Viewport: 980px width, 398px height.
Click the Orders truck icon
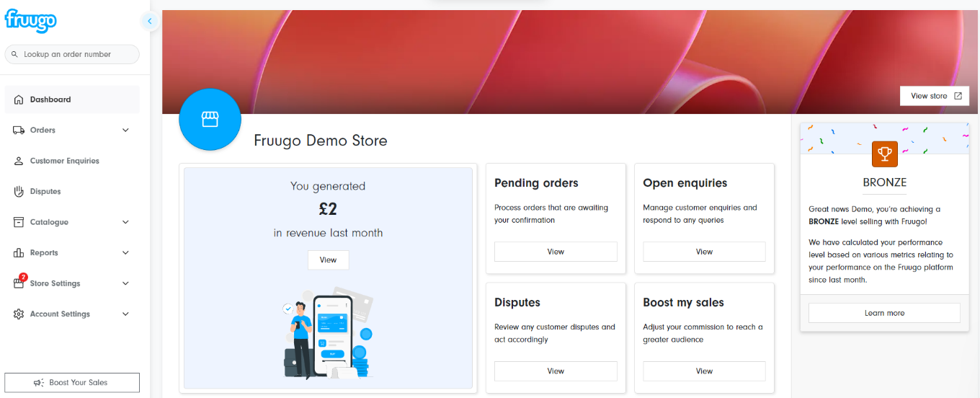[19, 131]
